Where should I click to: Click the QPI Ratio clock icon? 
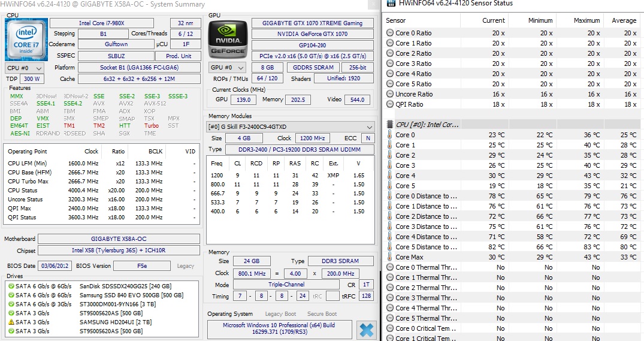pyautogui.click(x=390, y=104)
